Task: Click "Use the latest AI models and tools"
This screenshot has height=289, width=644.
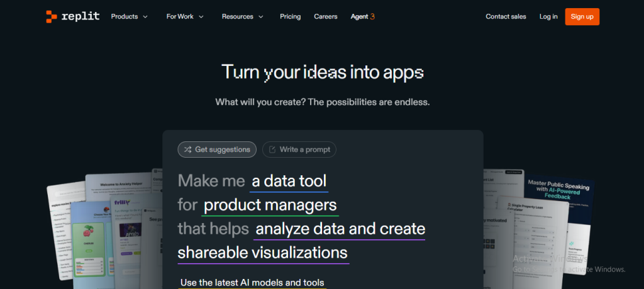Action: pyautogui.click(x=252, y=283)
